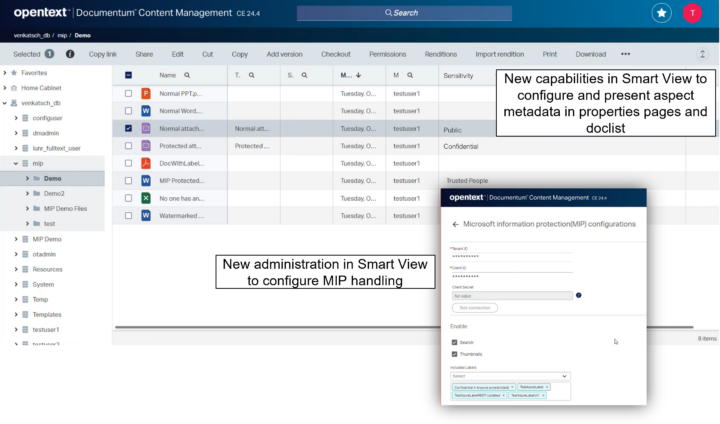Toggle the select-all header checkbox
Viewport: 720px width, 424px height.
point(128,75)
